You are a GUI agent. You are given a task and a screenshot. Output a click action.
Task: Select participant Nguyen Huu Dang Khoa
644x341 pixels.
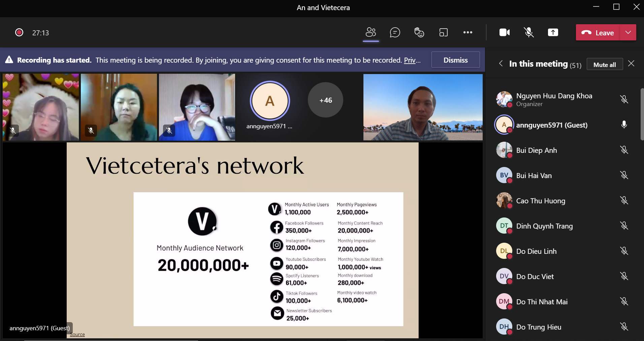pyautogui.click(x=562, y=99)
